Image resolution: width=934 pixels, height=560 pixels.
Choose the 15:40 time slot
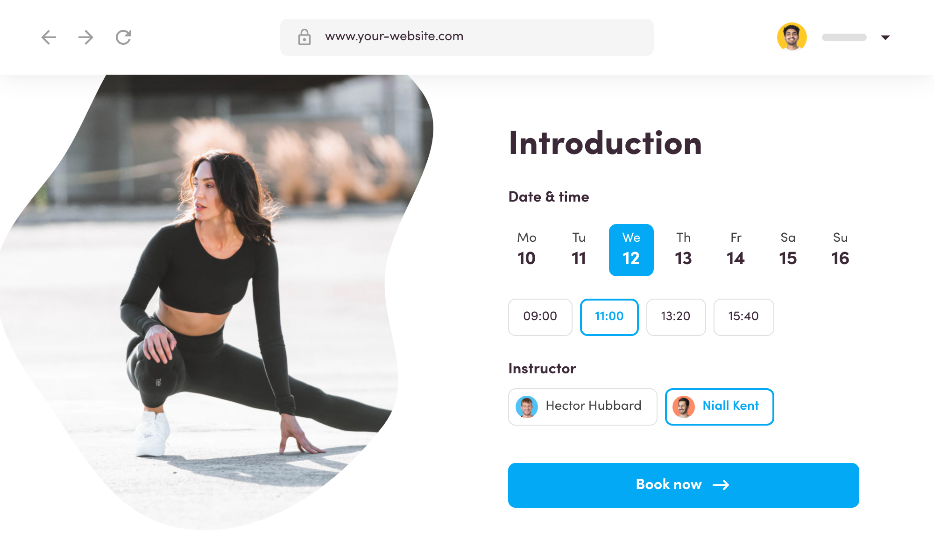(x=743, y=317)
